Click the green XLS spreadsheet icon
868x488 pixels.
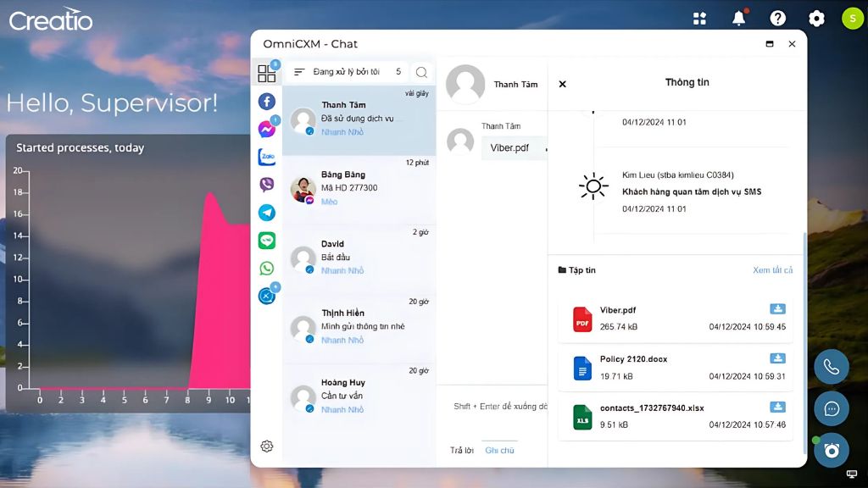tap(581, 417)
